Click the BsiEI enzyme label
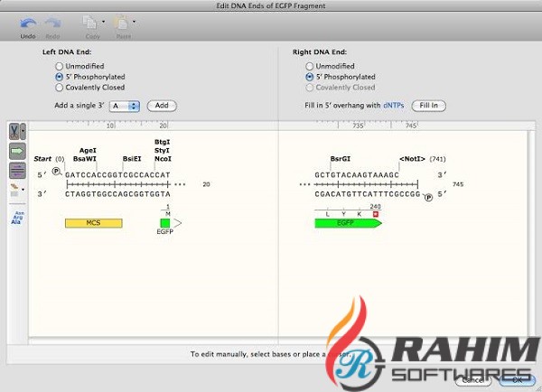The image size is (542, 392). [x=132, y=159]
